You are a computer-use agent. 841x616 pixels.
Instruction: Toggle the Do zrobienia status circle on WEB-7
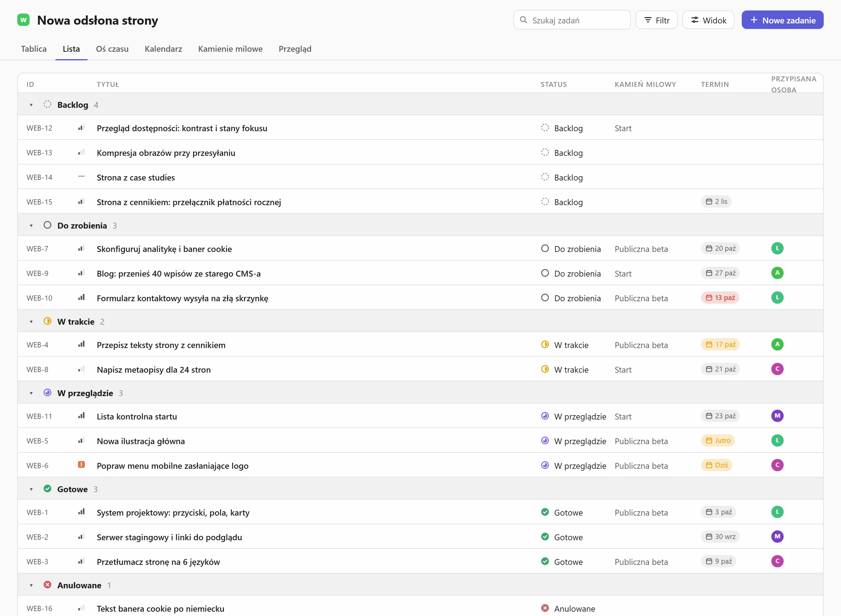point(545,248)
